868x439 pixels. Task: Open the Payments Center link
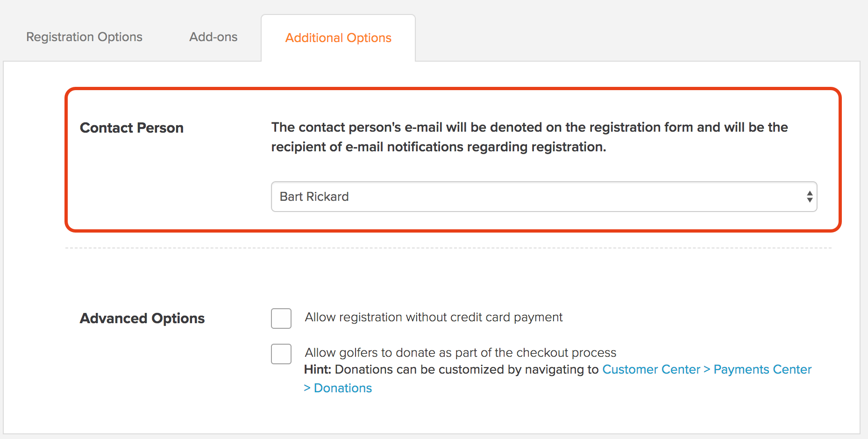[762, 369]
